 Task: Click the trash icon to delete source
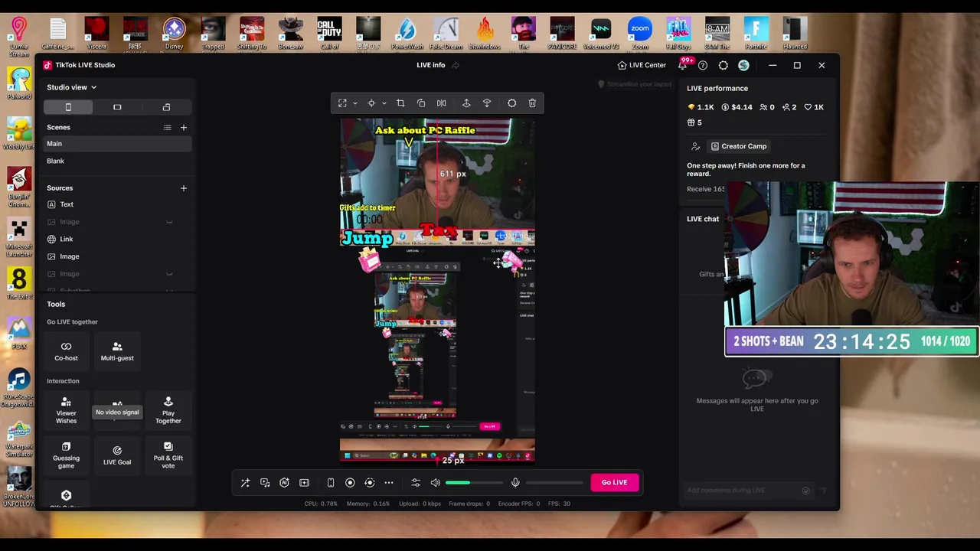532,103
